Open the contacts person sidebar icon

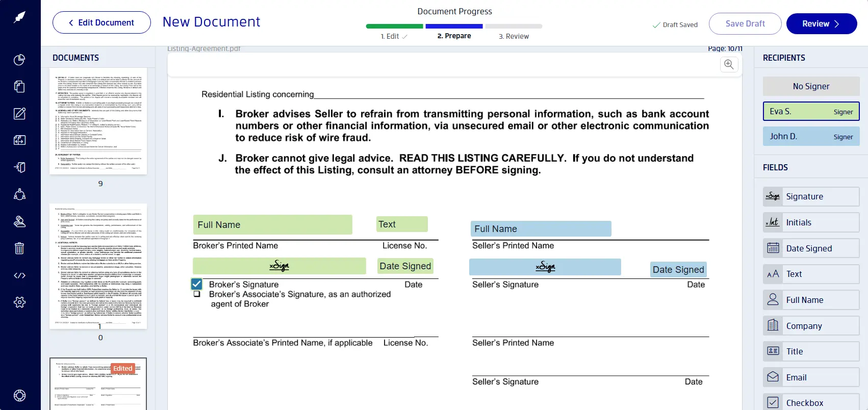point(19,221)
